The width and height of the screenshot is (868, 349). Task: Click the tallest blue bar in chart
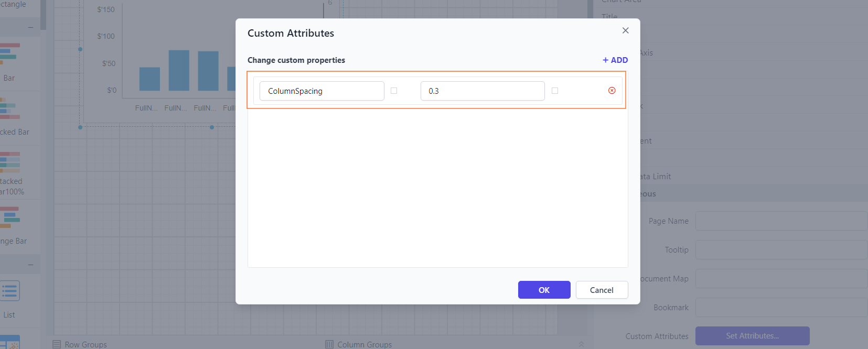tap(179, 70)
